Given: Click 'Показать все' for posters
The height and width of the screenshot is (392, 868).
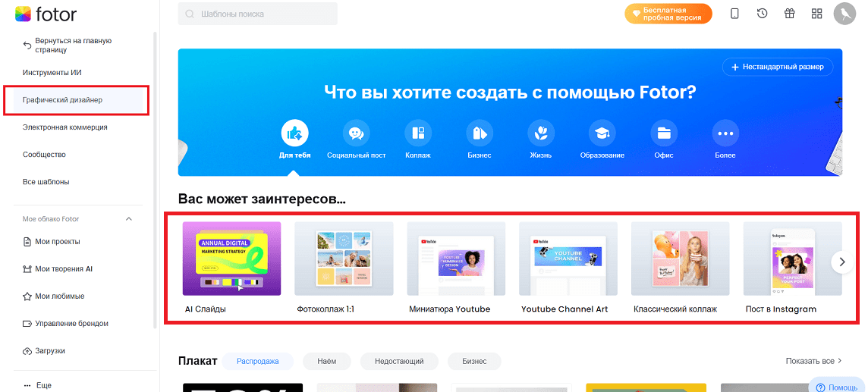Looking at the screenshot, I should (x=813, y=361).
